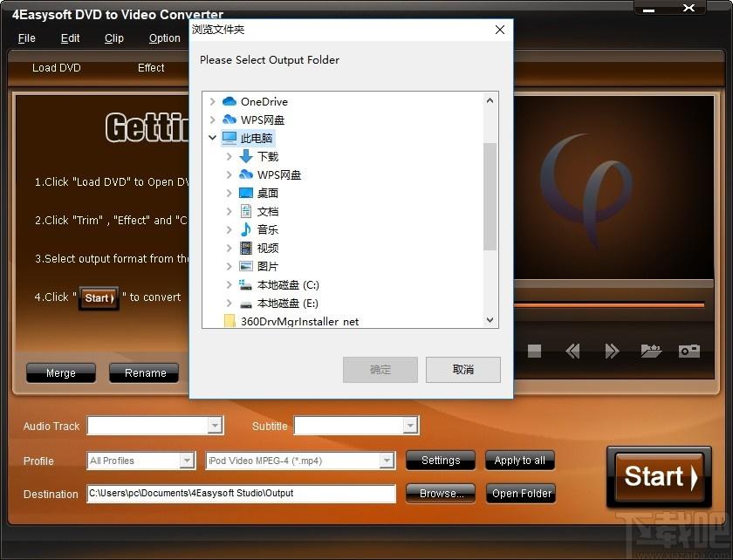
Task: Click the rewind button in preview panel
Action: [x=572, y=351]
